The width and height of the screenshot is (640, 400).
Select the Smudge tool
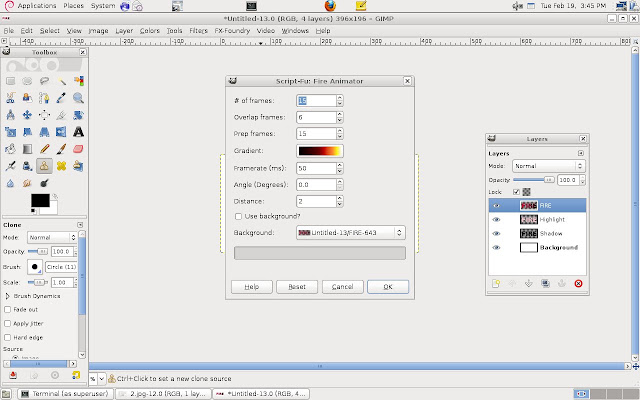click(x=27, y=183)
